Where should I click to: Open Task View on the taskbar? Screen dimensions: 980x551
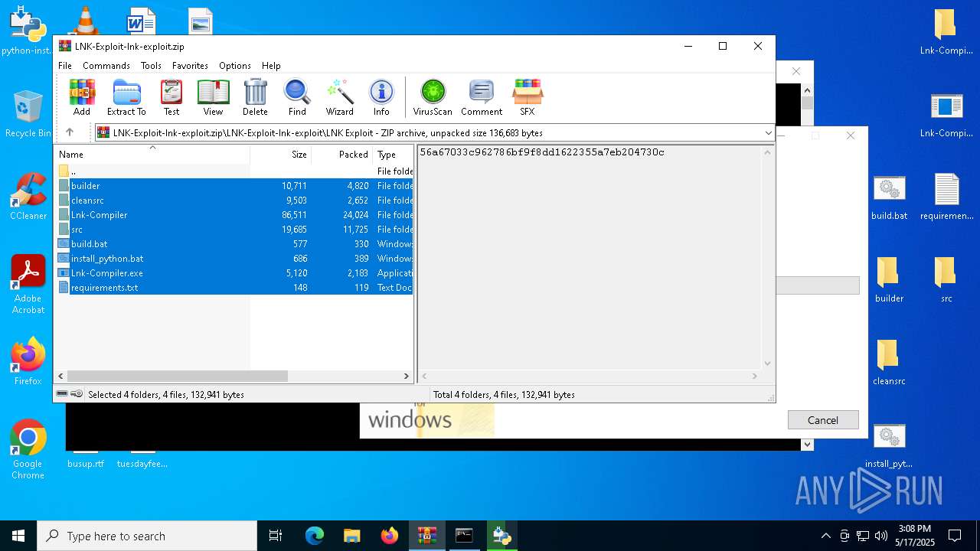tap(276, 536)
